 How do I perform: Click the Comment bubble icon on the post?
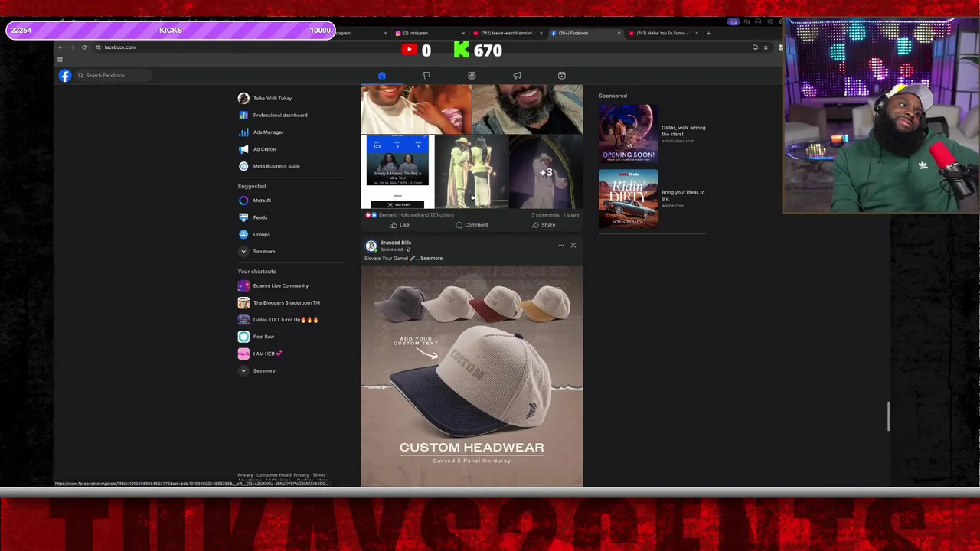tap(459, 225)
